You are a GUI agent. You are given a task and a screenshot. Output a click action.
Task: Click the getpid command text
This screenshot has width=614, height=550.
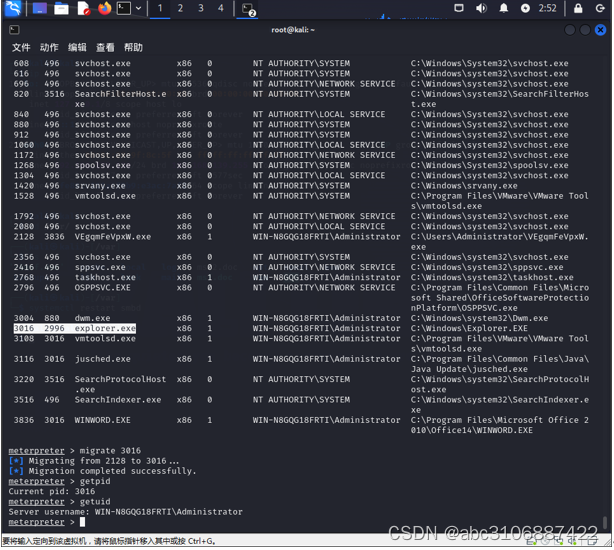pos(95,481)
